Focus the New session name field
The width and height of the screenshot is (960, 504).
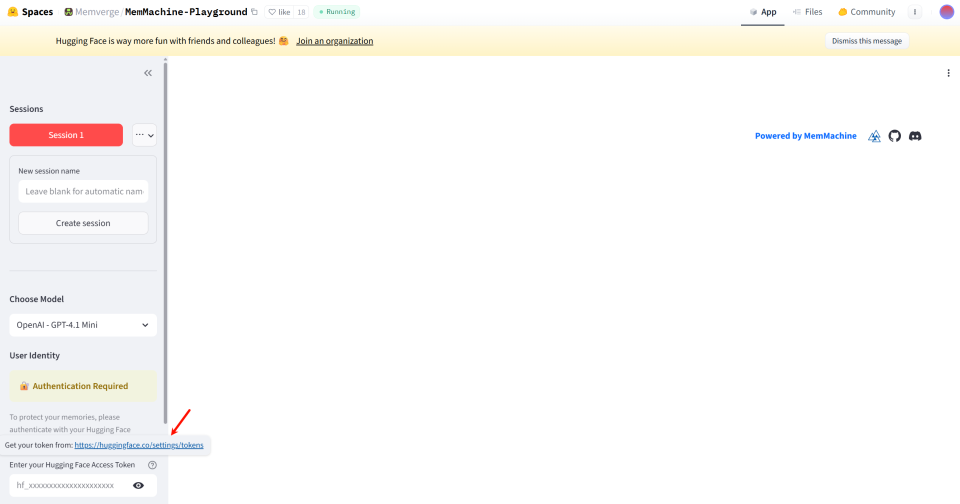click(83, 191)
